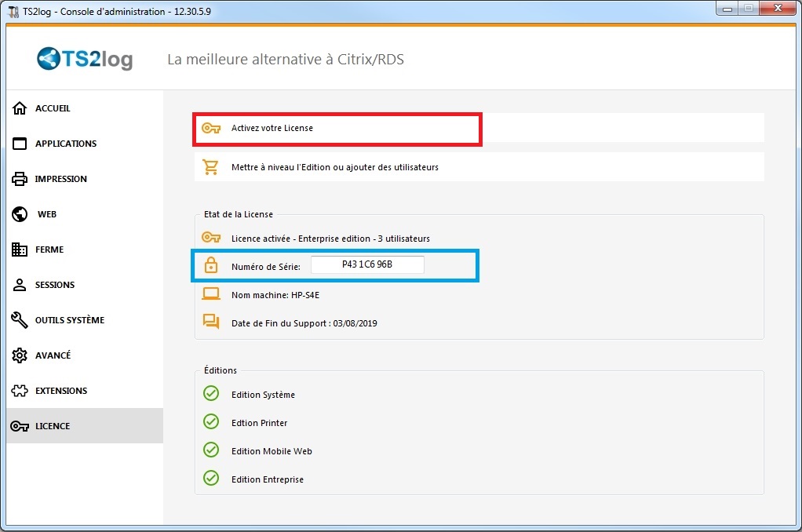
Task: Click the Applications window icon
Action: click(x=20, y=144)
